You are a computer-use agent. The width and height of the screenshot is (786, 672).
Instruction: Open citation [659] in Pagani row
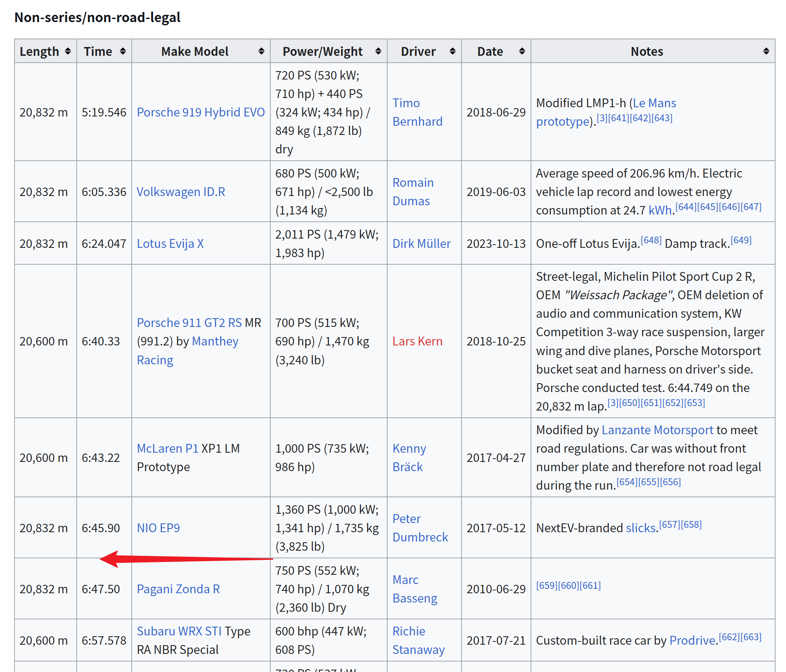[x=547, y=586]
